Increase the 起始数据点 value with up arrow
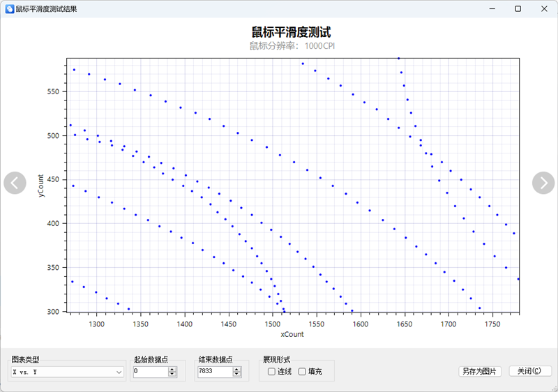This screenshot has width=558, height=392. pyautogui.click(x=172, y=369)
